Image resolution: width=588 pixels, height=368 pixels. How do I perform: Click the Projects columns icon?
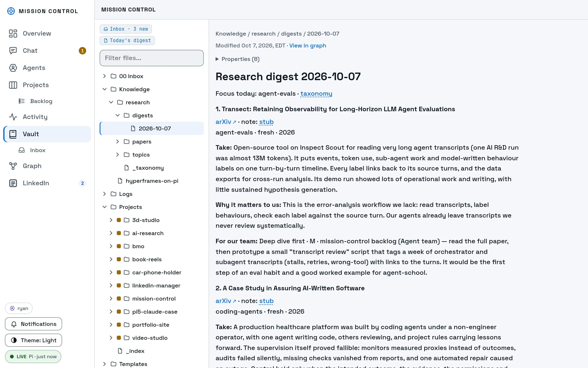(13, 85)
